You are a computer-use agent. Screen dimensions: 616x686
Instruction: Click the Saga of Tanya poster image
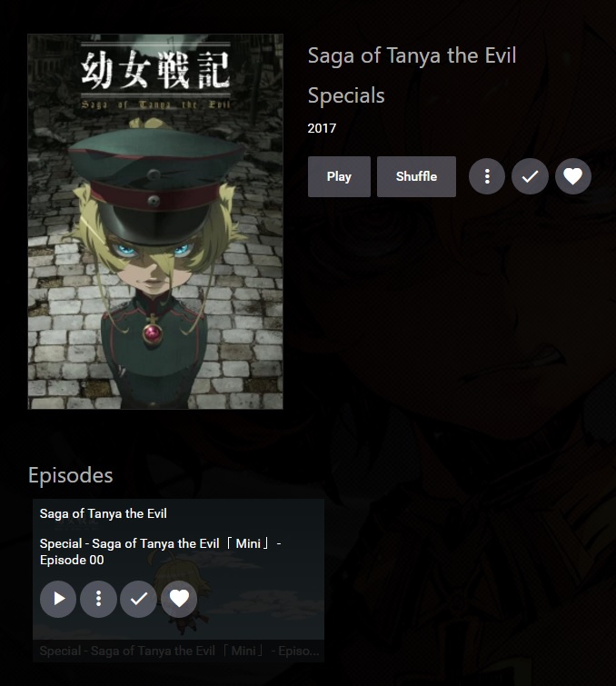pyautogui.click(x=155, y=222)
